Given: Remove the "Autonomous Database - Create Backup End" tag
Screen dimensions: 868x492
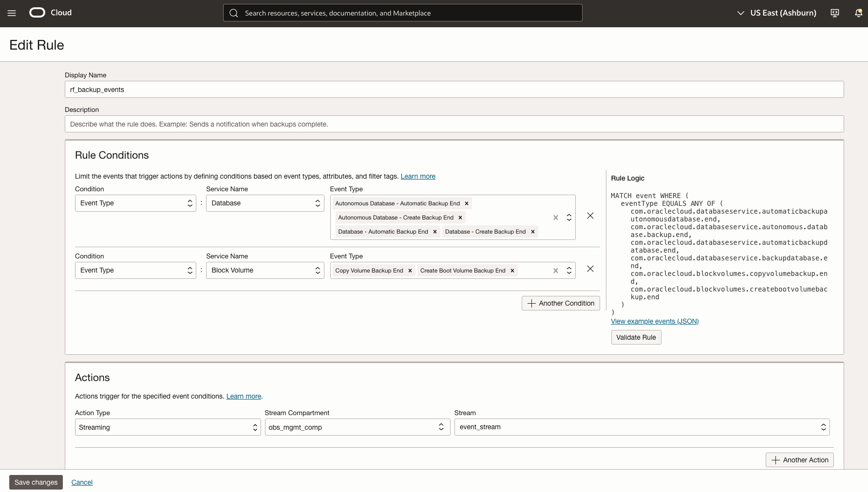Looking at the screenshot, I should coord(460,218).
